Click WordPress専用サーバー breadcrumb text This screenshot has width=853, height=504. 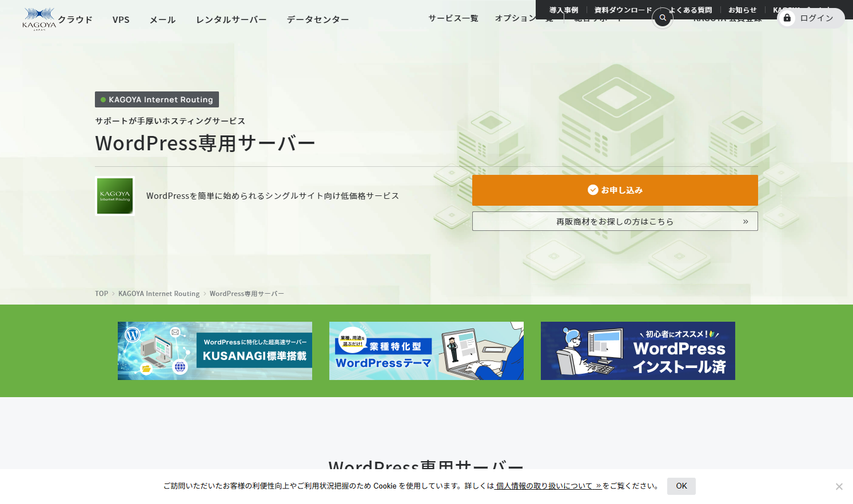247,294
